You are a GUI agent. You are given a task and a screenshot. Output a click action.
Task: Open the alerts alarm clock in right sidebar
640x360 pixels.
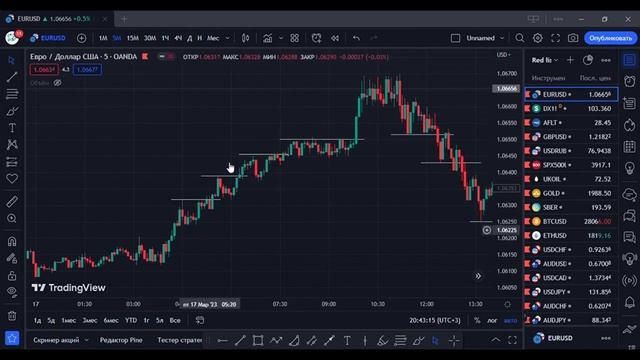(x=630, y=81)
